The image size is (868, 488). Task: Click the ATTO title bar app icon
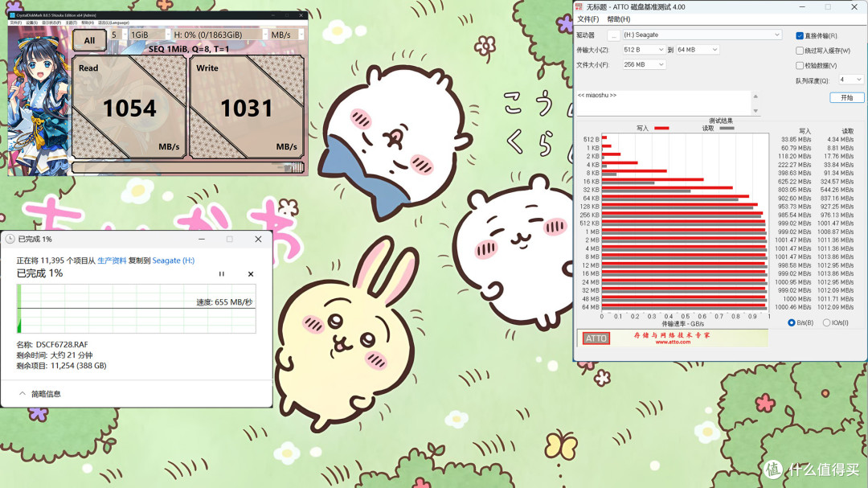coord(579,6)
